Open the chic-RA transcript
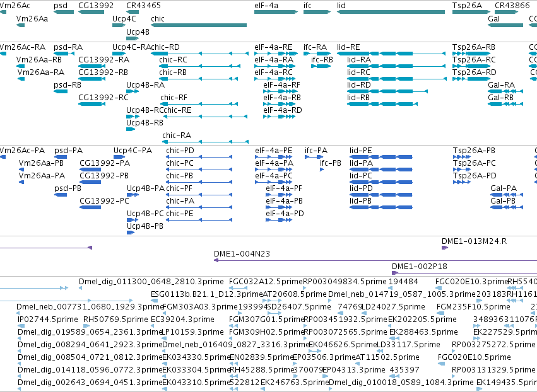This screenshot has height=392, width=537. (206, 142)
